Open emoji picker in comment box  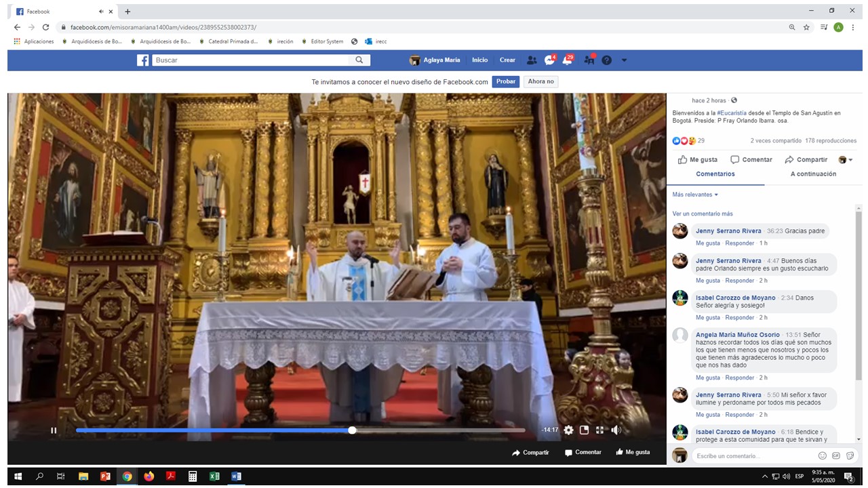pyautogui.click(x=823, y=455)
